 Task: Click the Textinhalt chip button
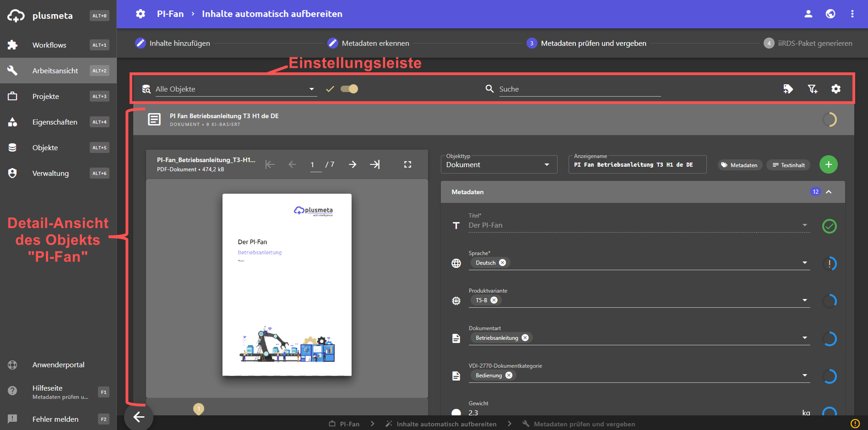pos(788,165)
